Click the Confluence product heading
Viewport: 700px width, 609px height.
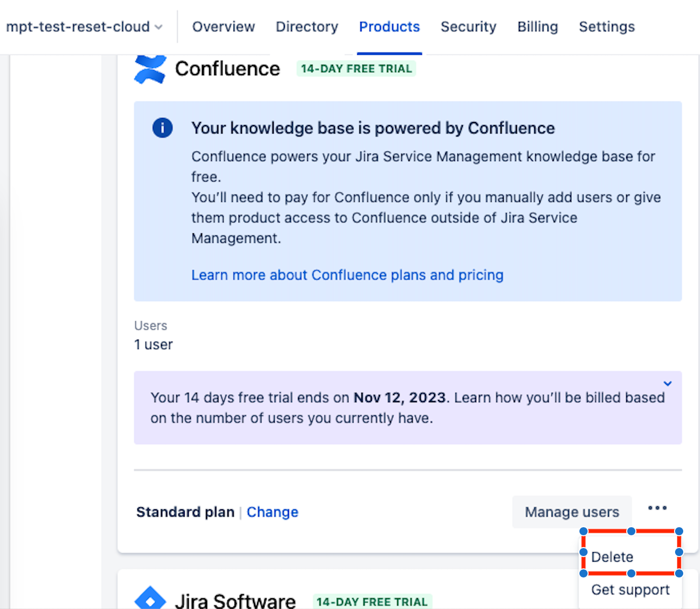point(227,69)
